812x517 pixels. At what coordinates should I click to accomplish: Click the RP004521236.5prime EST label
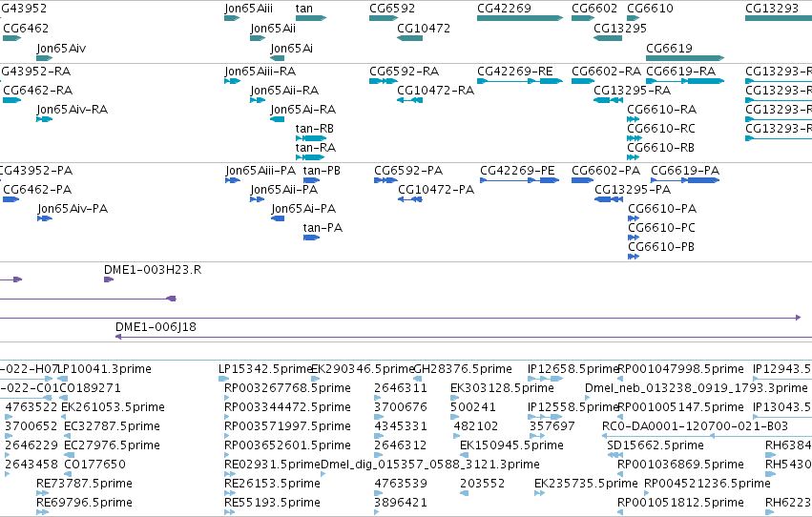(707, 484)
